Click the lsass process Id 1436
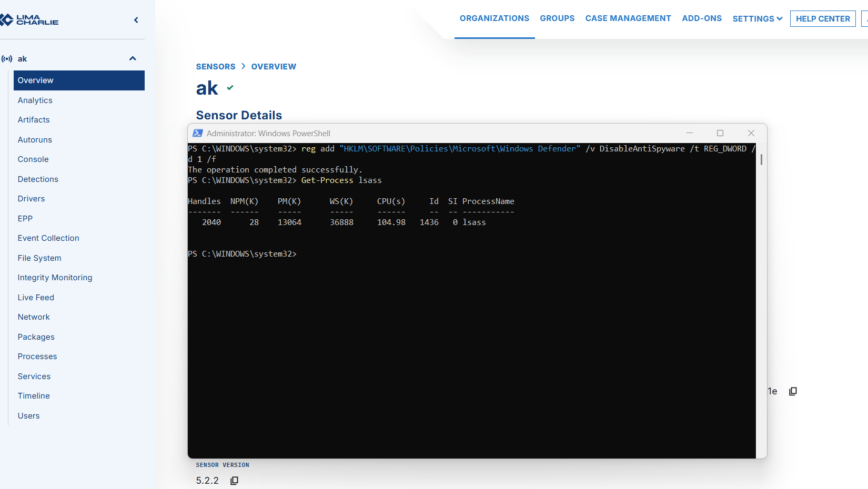Viewport: 868px width, 489px height. (429, 222)
